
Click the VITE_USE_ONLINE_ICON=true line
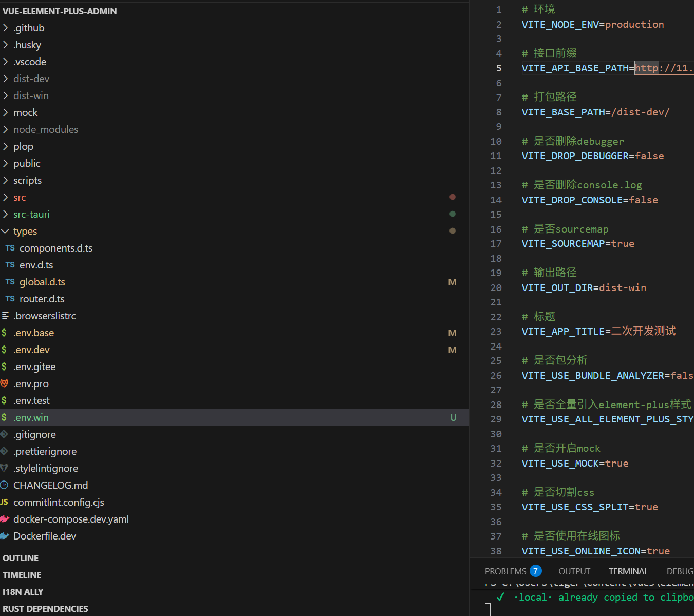pos(596,551)
